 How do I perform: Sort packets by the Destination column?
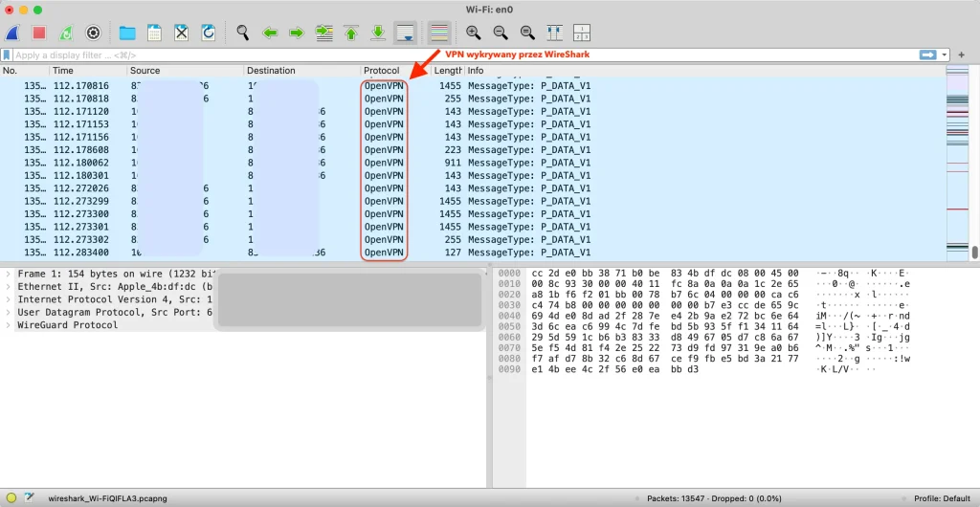tap(302, 71)
